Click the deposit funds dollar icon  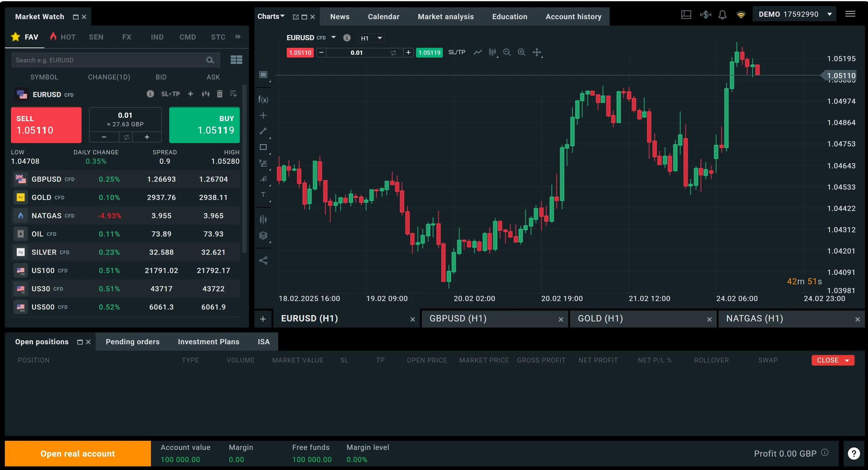[705, 15]
